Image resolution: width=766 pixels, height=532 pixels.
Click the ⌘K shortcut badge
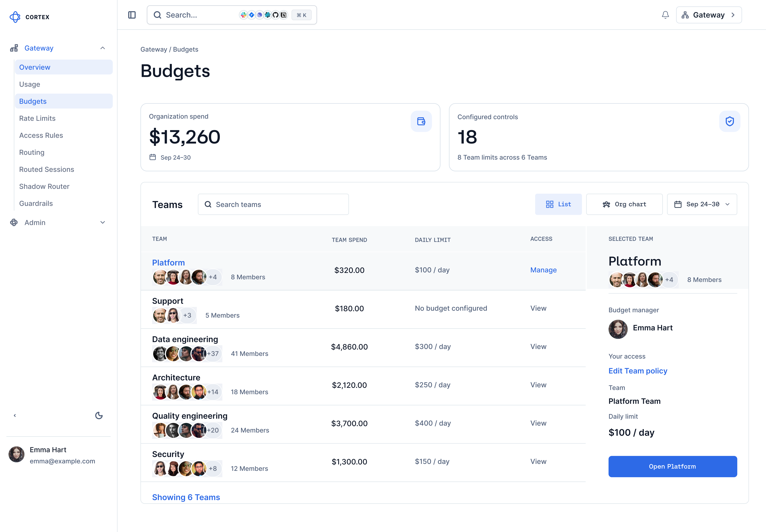click(x=301, y=15)
